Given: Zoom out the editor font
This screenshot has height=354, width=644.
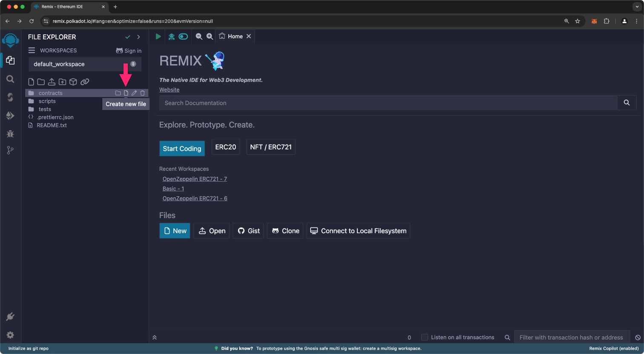Looking at the screenshot, I should pos(199,37).
